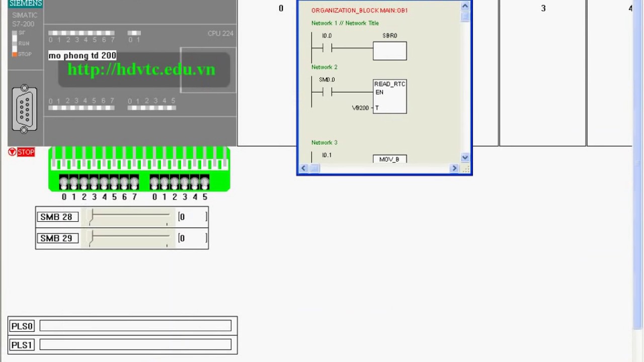Select the SBR0 subroutine box

pyautogui.click(x=390, y=51)
